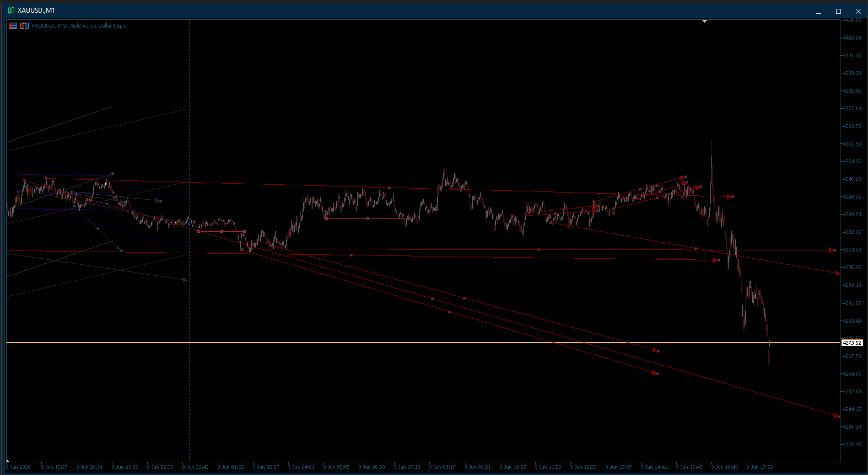Select the grey arrow endpoint below 8 Jun 23:43
The image size is (868, 475).
pos(185,280)
